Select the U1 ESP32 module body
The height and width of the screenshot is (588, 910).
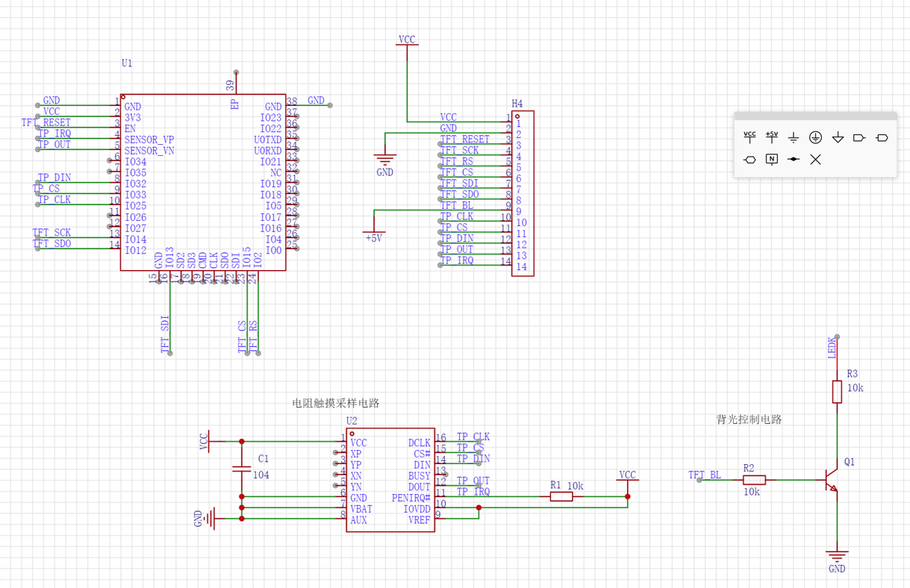coord(203,182)
